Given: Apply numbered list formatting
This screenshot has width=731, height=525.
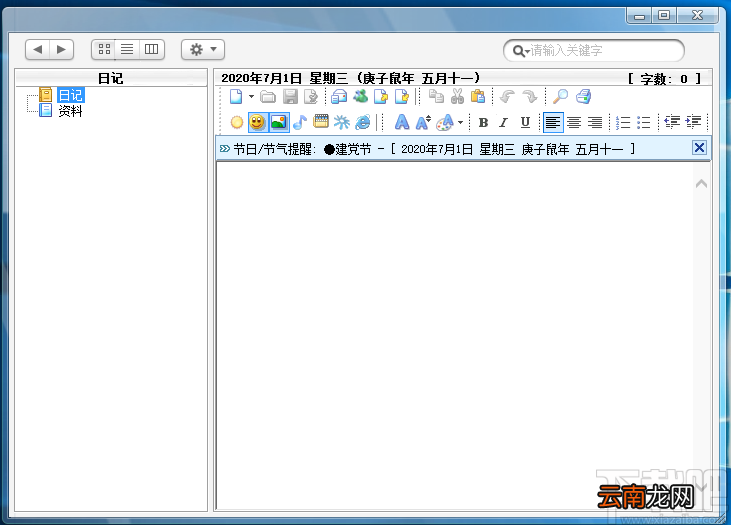Looking at the screenshot, I should pos(623,123).
